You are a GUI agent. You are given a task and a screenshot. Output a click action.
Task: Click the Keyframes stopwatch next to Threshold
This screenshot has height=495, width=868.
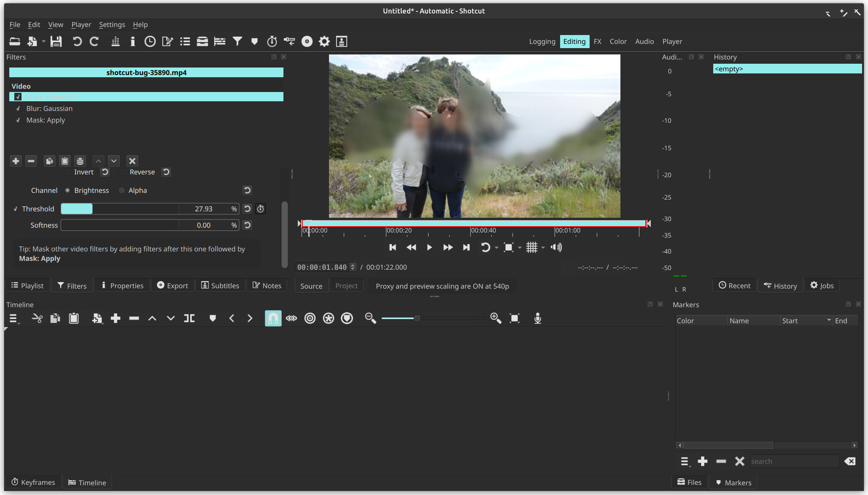pyautogui.click(x=261, y=209)
